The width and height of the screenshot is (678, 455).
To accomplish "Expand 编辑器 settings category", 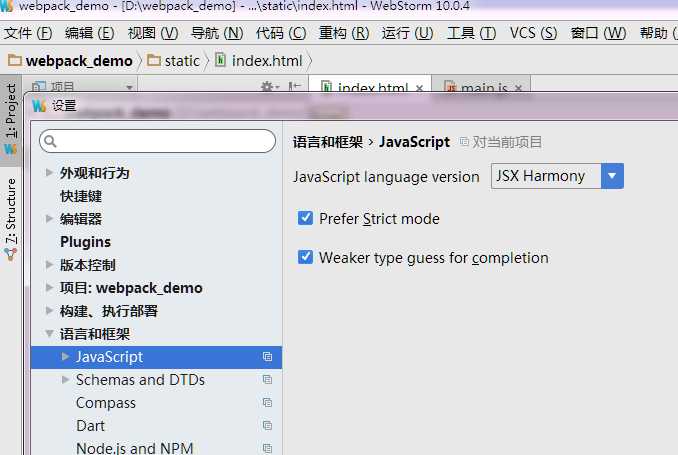I will pyautogui.click(x=49, y=218).
